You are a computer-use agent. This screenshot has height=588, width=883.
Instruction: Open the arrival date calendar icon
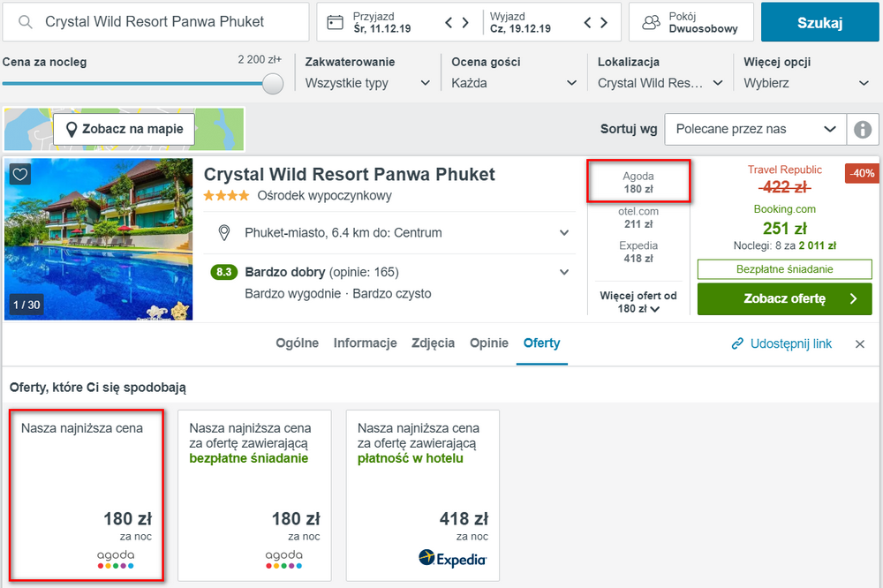point(335,23)
